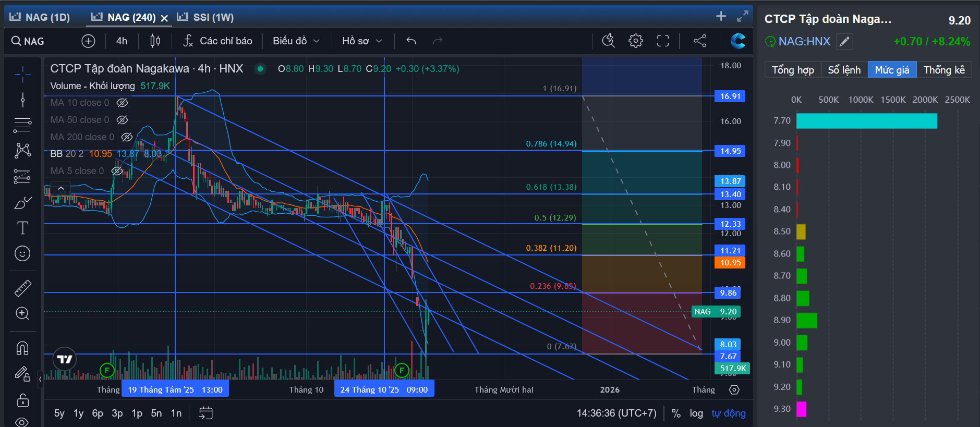Toggle lock all drawings
980x427 pixels.
click(22, 400)
